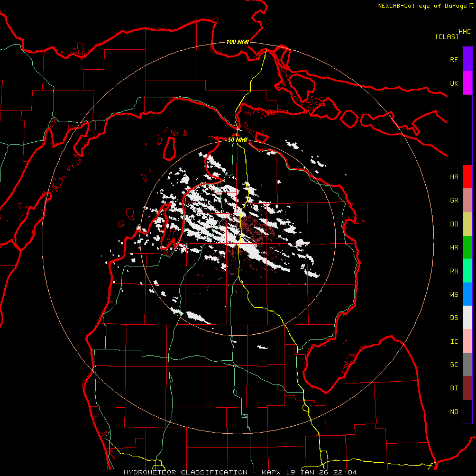Click the 'BD' legend label

pos(454,224)
